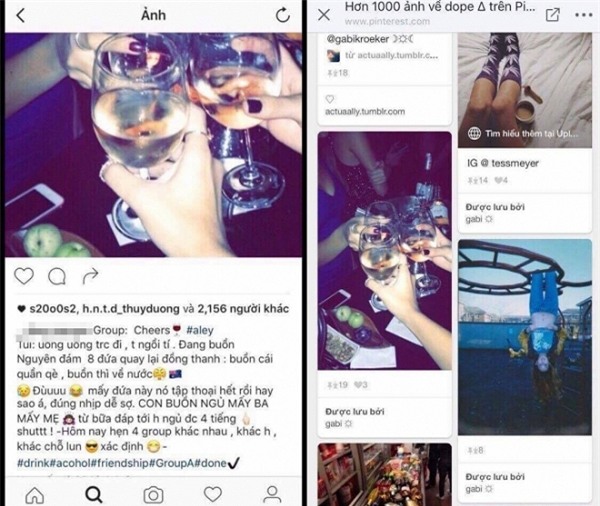Open the actuaally.tumblr.com source link
This screenshot has height=506, width=600.
[365, 111]
